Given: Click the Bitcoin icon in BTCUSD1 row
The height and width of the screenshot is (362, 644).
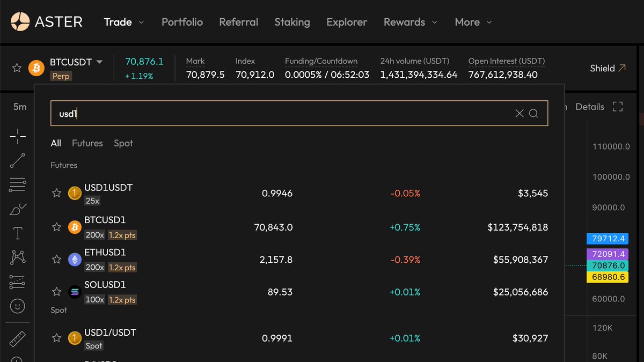Looking at the screenshot, I should [75, 227].
